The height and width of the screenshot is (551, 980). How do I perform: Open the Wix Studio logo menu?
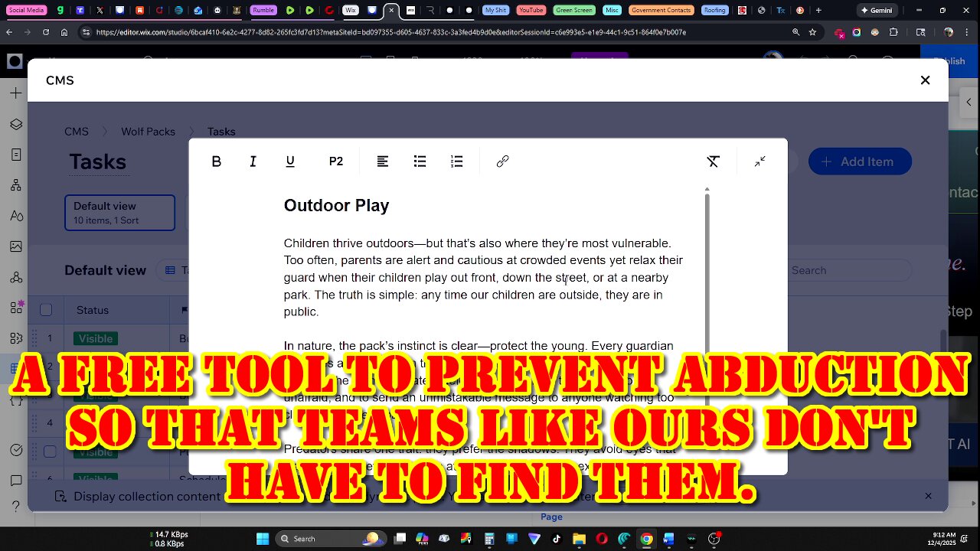pos(14,62)
